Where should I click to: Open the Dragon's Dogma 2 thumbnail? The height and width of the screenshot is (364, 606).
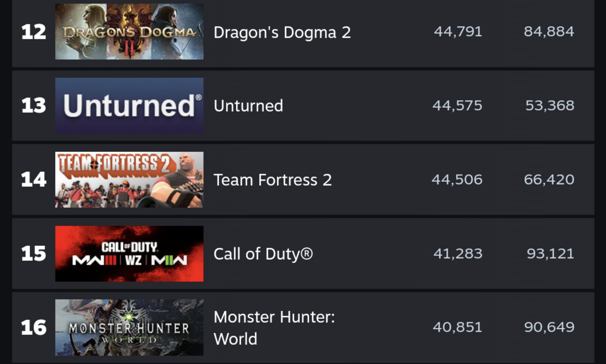tap(129, 32)
